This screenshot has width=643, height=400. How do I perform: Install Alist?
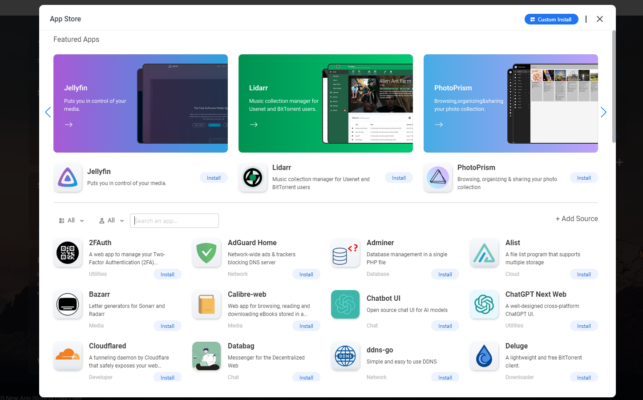click(584, 274)
